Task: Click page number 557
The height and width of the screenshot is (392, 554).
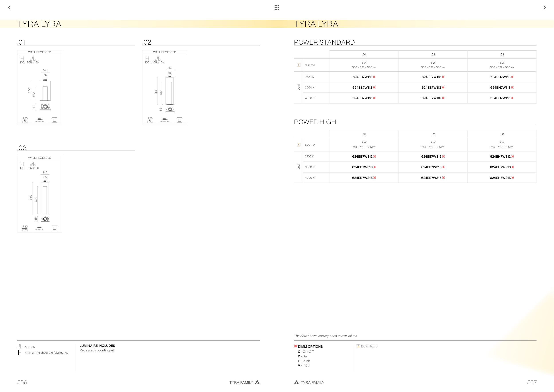Action: [x=532, y=382]
